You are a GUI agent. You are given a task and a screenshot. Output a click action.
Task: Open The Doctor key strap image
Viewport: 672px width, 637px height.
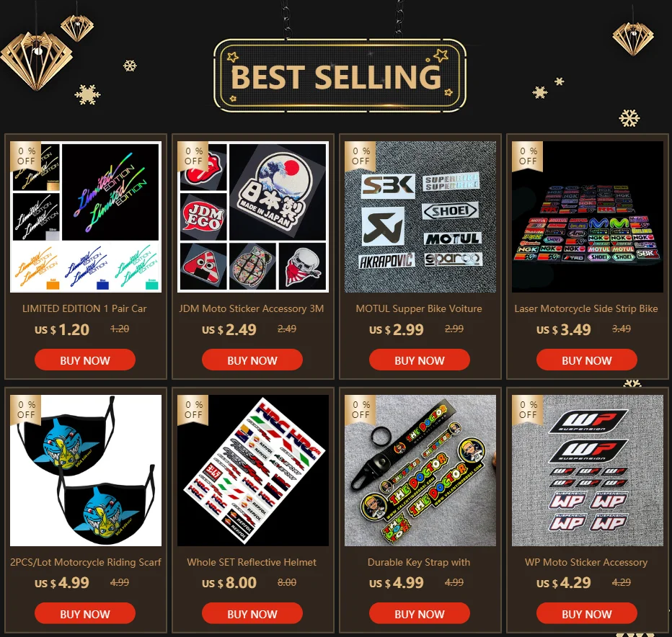[x=420, y=471]
